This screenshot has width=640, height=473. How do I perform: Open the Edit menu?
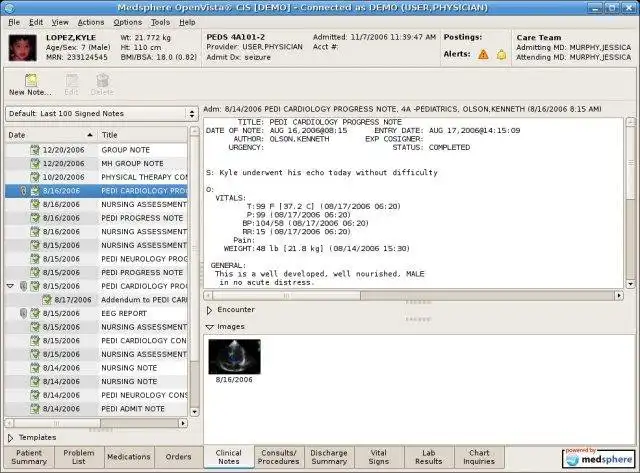pos(36,22)
